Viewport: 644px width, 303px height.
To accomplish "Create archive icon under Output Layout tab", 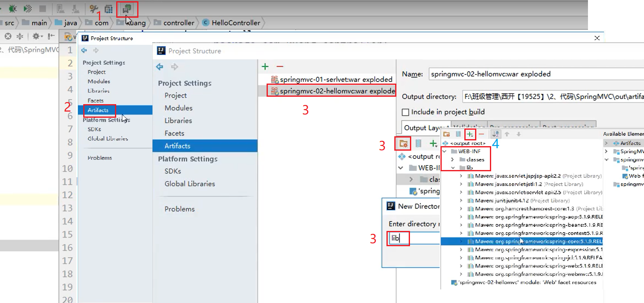I will (419, 143).
